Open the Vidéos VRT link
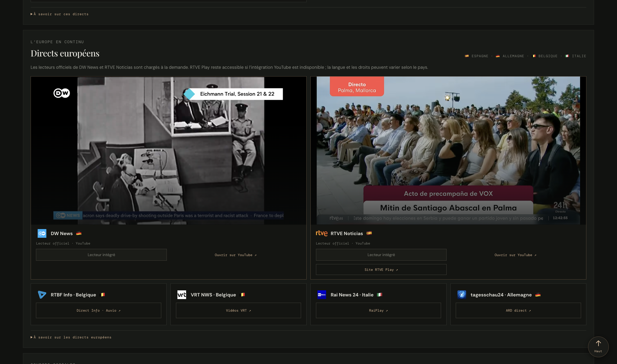Image resolution: width=617 pixels, height=364 pixels. pos(238,310)
